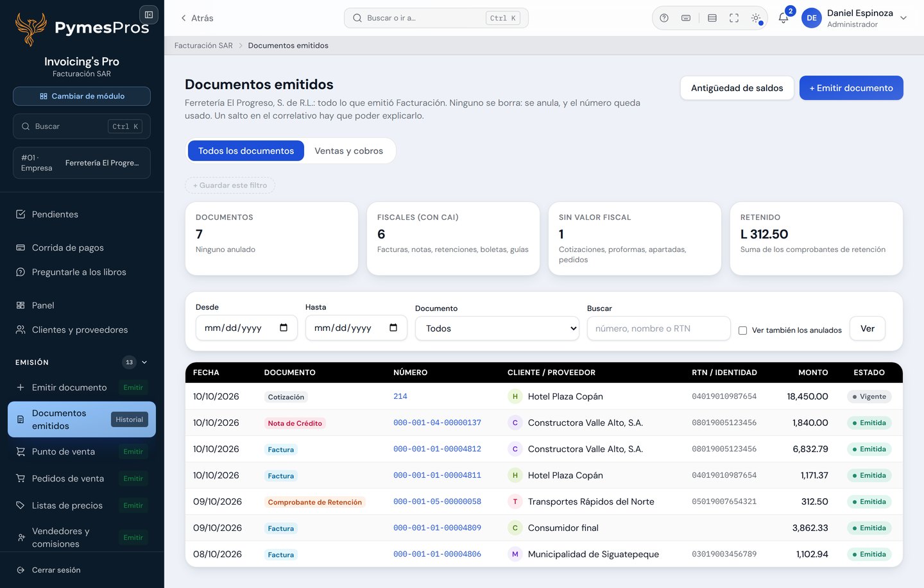Open keyboard shortcuts icon in top bar
This screenshot has width=924, height=588.
[x=686, y=18]
